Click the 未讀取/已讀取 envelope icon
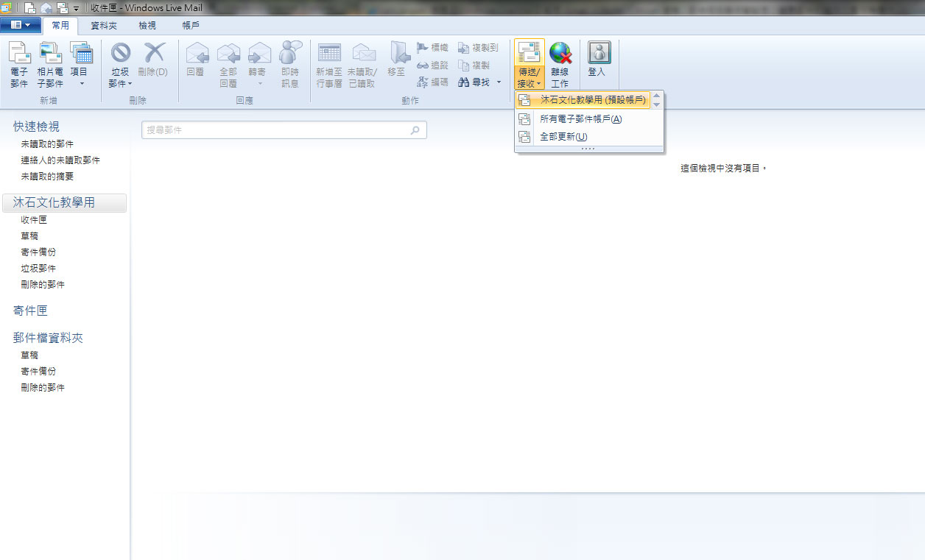This screenshot has width=925, height=560. [364, 53]
